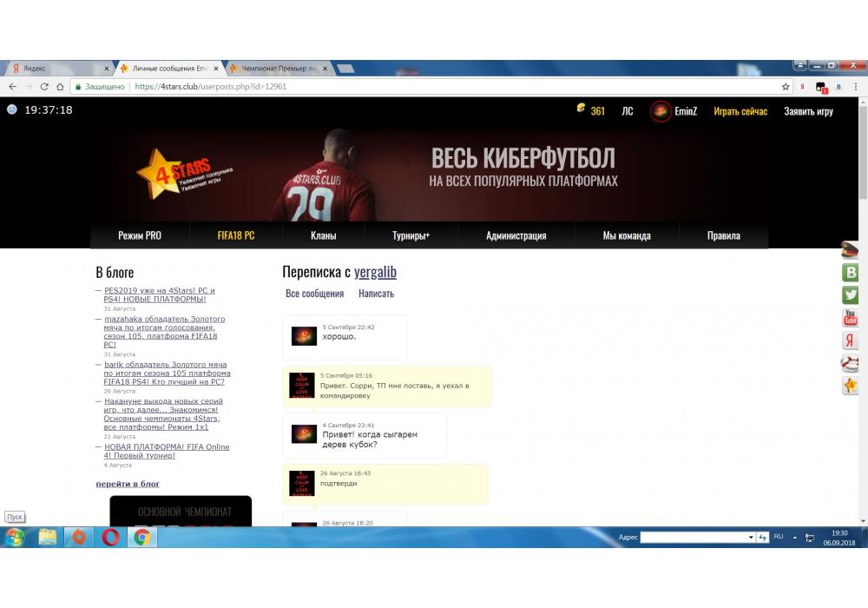Viewport: 868px width, 608px height.
Task: Open the PES2019 уже на 4Stars blog post
Action: pyautogui.click(x=160, y=294)
